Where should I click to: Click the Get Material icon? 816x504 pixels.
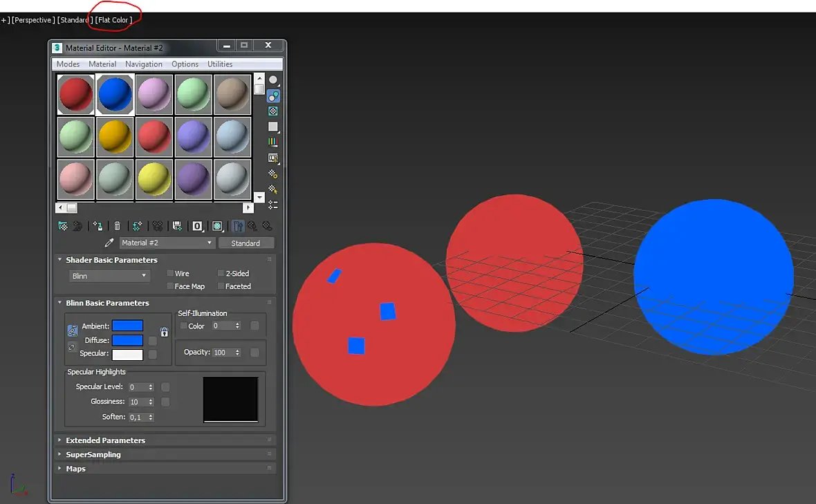point(63,226)
